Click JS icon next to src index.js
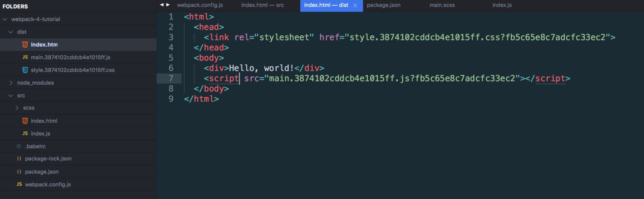 [x=25, y=133]
